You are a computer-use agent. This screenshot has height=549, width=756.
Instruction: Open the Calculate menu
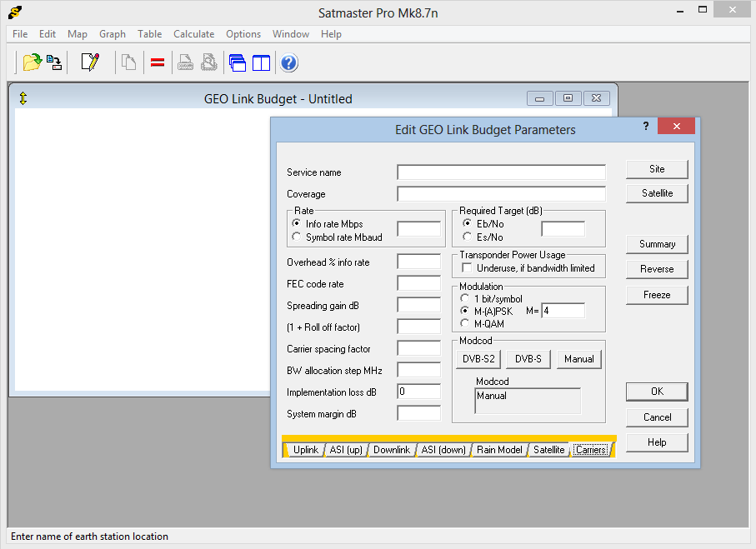coord(194,34)
